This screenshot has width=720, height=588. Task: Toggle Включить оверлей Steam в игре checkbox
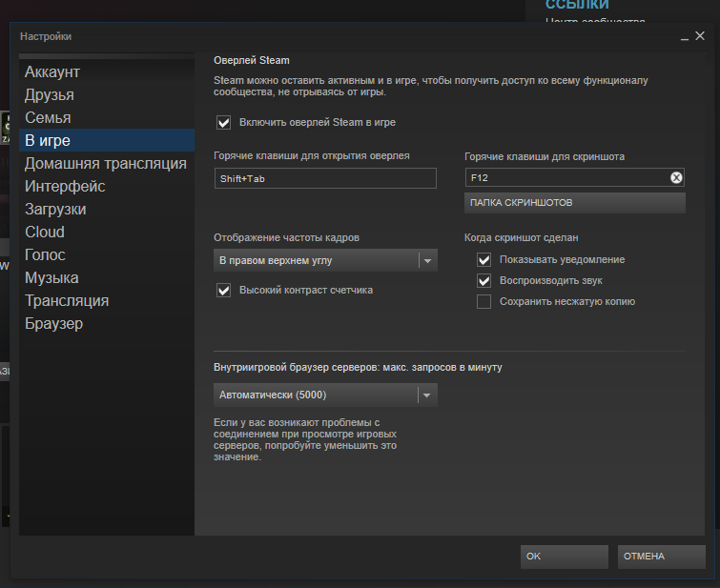[223, 123]
